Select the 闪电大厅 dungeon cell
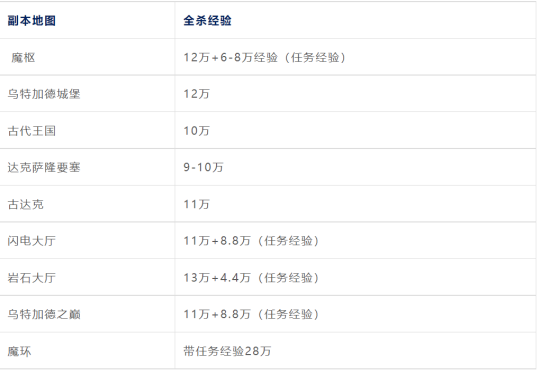Screen dimensions: 540x372 tap(32, 241)
